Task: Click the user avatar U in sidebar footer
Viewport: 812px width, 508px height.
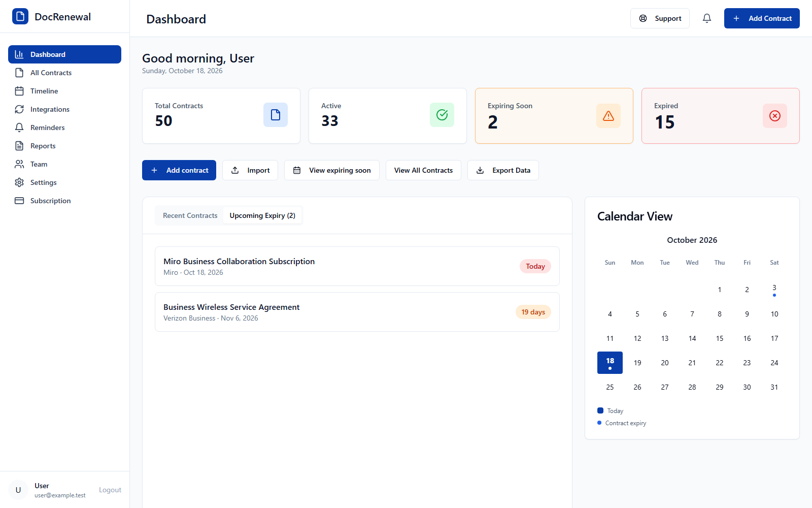Action: point(18,490)
